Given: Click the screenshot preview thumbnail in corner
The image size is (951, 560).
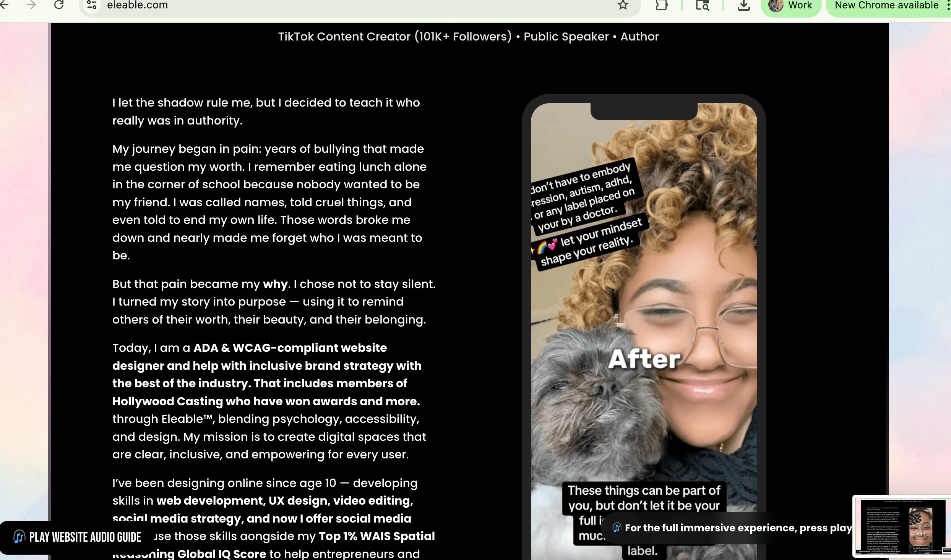Looking at the screenshot, I should coord(901,526).
